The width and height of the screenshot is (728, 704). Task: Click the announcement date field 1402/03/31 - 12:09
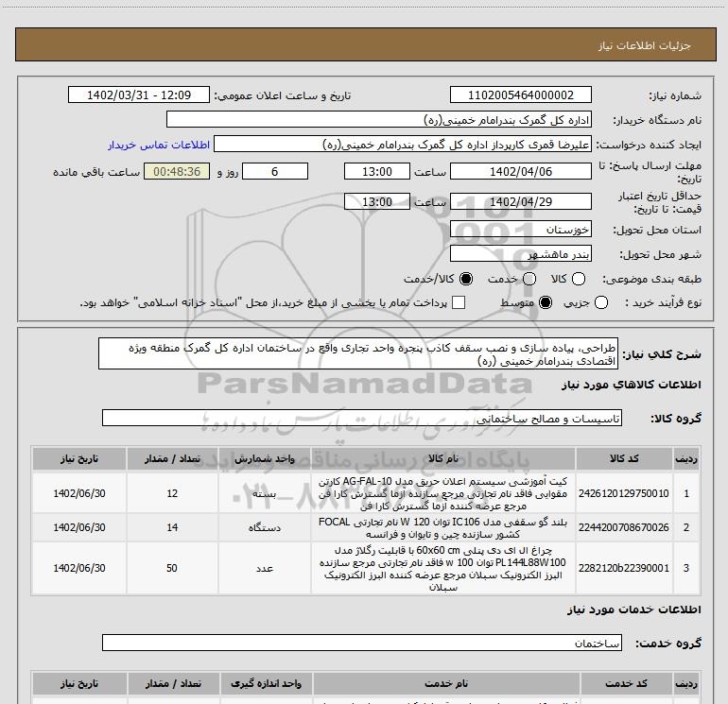coord(139,94)
